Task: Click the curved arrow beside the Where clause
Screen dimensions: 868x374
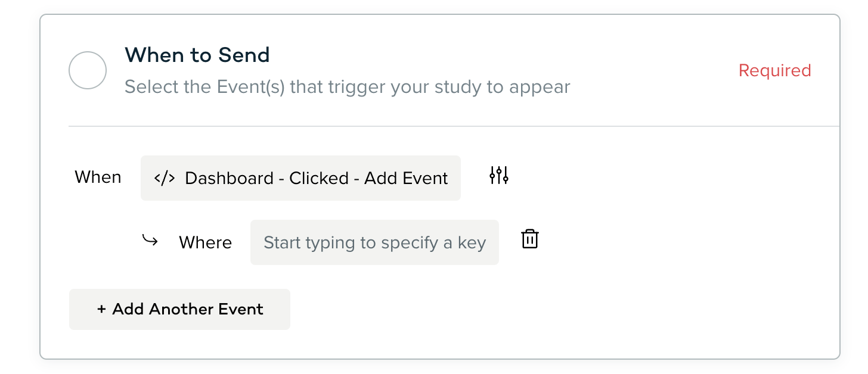Action: (x=150, y=241)
